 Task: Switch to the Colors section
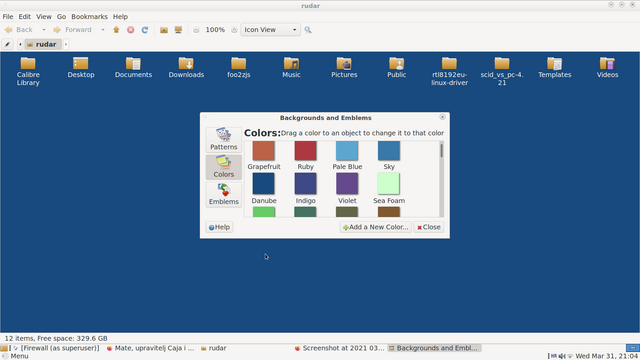(224, 167)
